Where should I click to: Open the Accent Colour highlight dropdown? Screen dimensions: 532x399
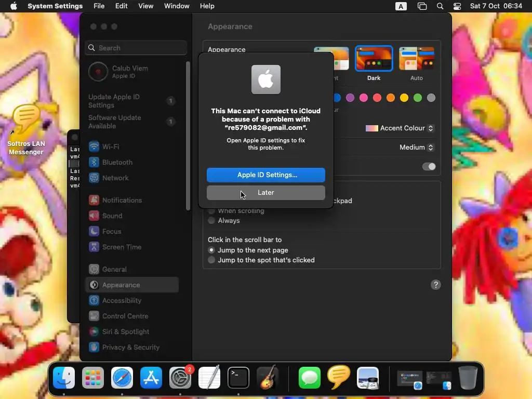(x=400, y=128)
